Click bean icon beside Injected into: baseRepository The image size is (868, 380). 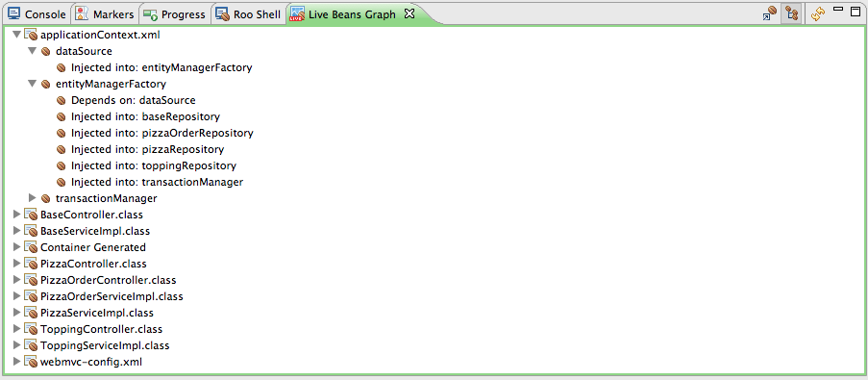[62, 117]
